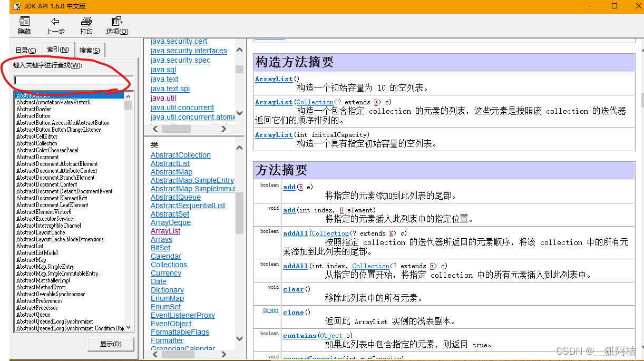Open the java.util.concurrent package link
This screenshot has height=361, width=644.
[182, 107]
